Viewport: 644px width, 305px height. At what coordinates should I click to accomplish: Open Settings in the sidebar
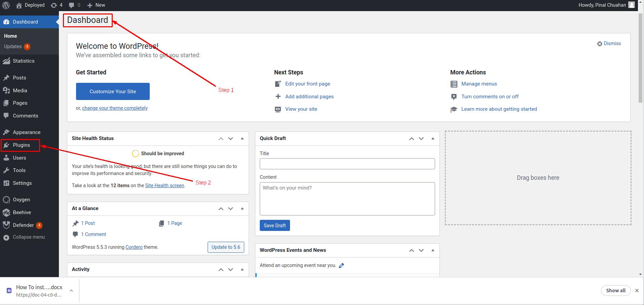click(x=29, y=183)
